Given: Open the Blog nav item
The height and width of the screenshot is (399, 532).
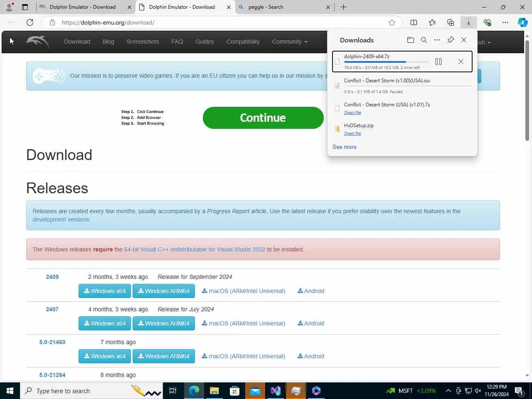Looking at the screenshot, I should [108, 42].
